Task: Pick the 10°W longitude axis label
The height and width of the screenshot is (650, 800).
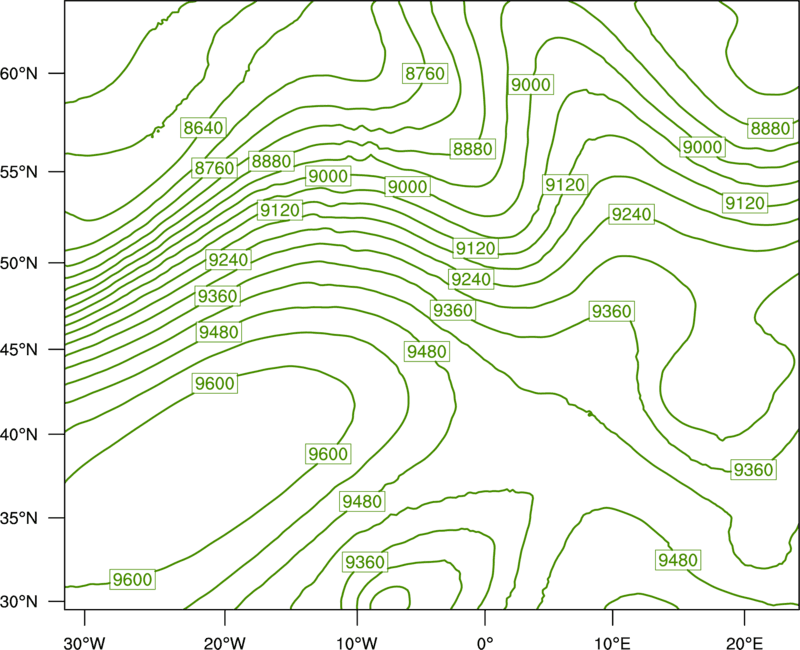Action: tap(357, 643)
